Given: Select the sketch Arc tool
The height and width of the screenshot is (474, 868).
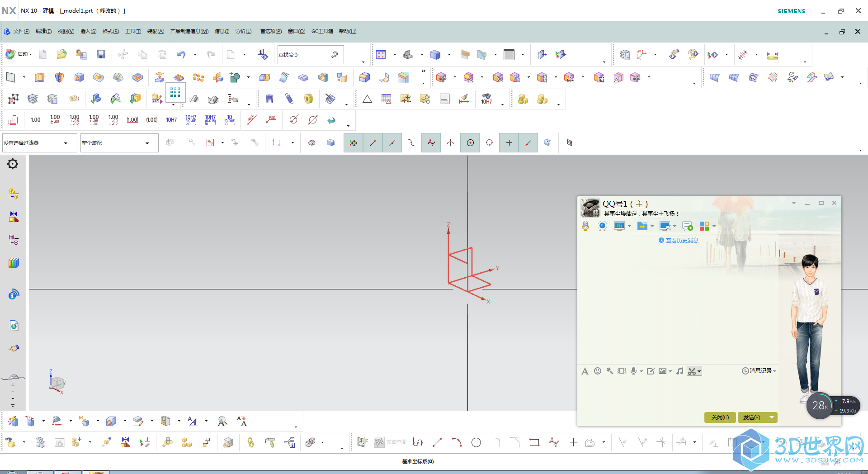Looking at the screenshot, I should (x=457, y=442).
